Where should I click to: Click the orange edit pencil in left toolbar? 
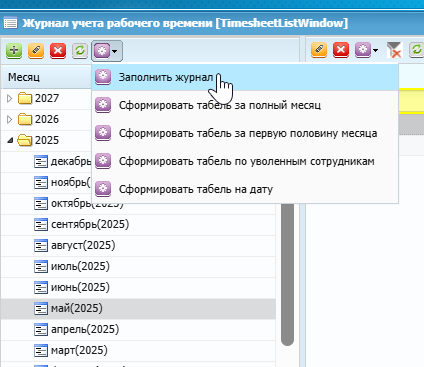pos(36,51)
